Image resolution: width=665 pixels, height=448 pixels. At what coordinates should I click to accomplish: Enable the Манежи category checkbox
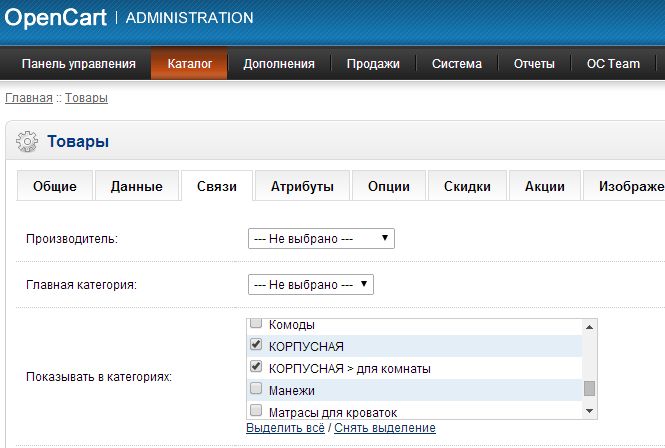[x=256, y=389]
